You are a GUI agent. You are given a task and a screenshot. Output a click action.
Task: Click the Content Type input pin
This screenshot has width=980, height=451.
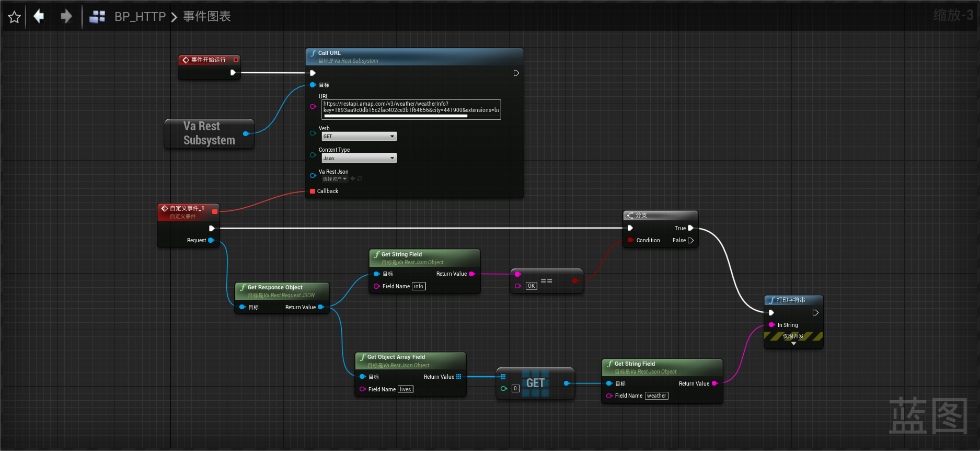click(x=313, y=155)
